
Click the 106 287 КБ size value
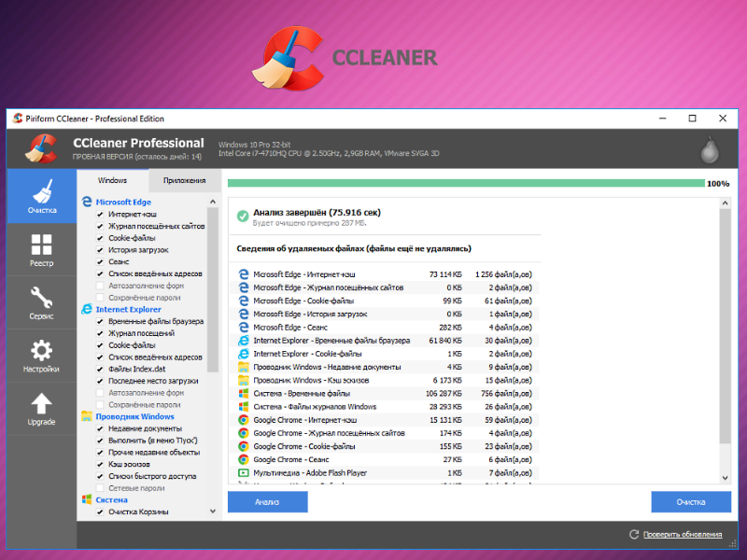tap(444, 393)
